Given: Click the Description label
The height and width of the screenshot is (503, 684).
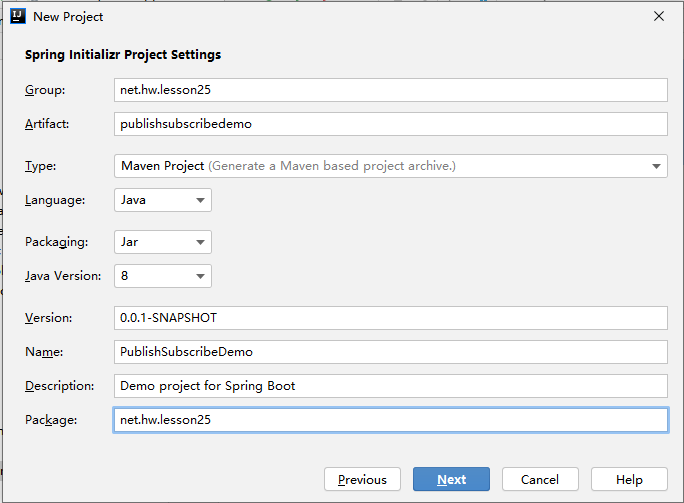Looking at the screenshot, I should (x=59, y=386).
